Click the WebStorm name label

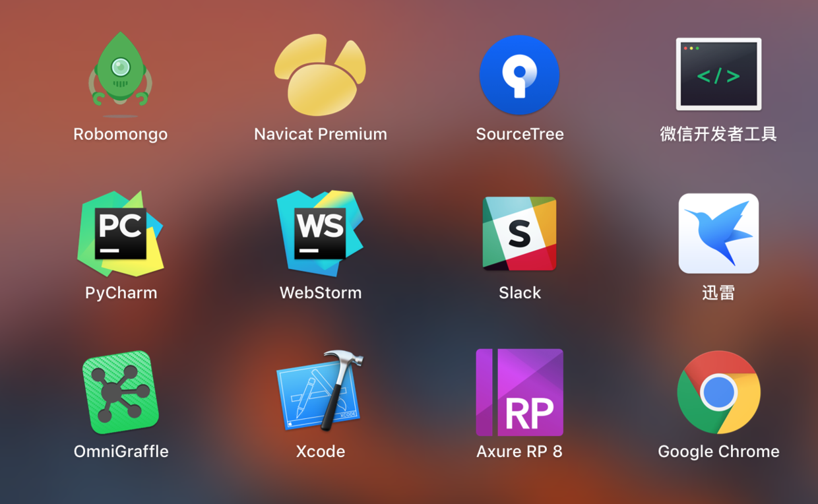click(x=321, y=293)
